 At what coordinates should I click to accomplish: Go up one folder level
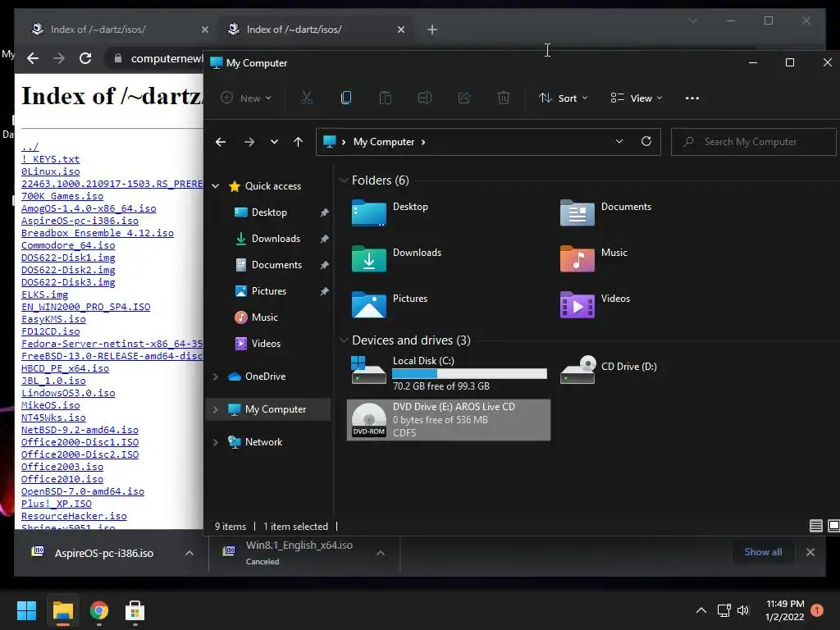pos(299,142)
